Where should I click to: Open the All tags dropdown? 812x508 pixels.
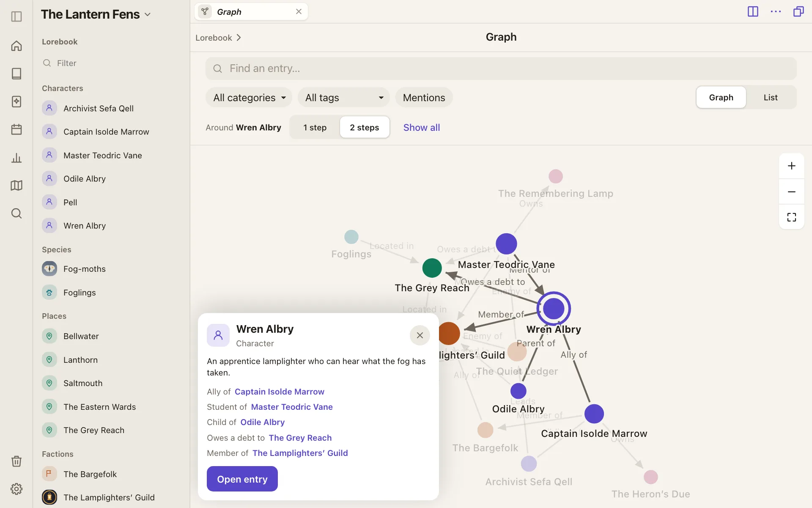click(344, 98)
